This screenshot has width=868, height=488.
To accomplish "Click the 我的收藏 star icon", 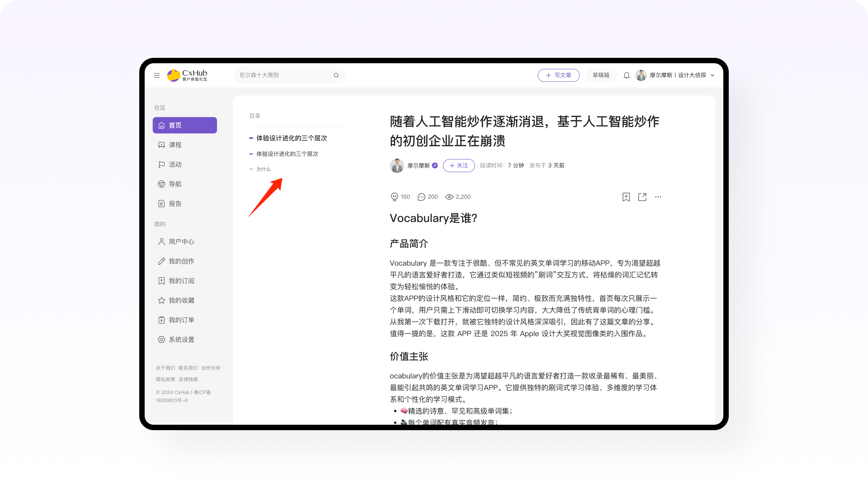I will point(162,300).
